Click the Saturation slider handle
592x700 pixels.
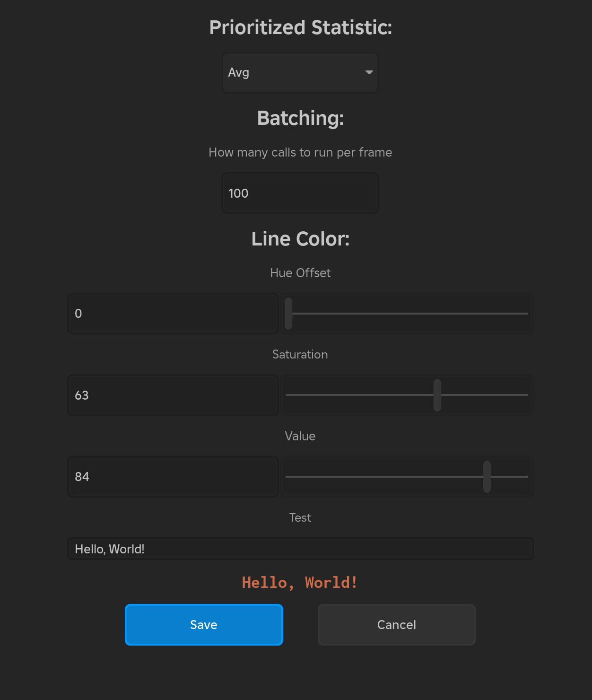tap(437, 395)
